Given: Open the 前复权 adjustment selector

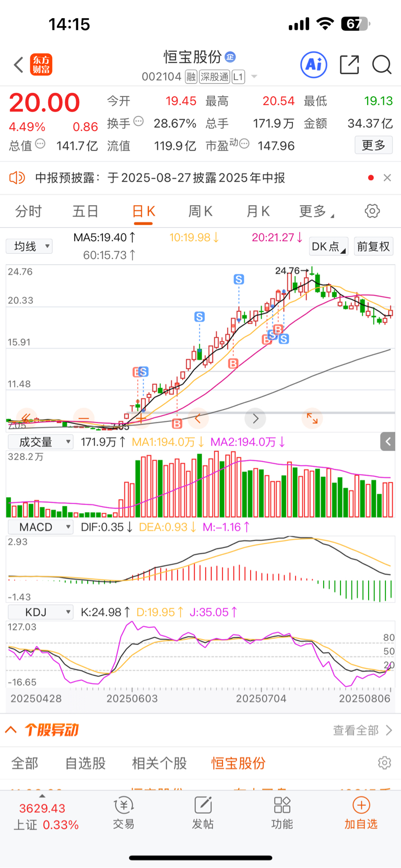Looking at the screenshot, I should coord(373,247).
